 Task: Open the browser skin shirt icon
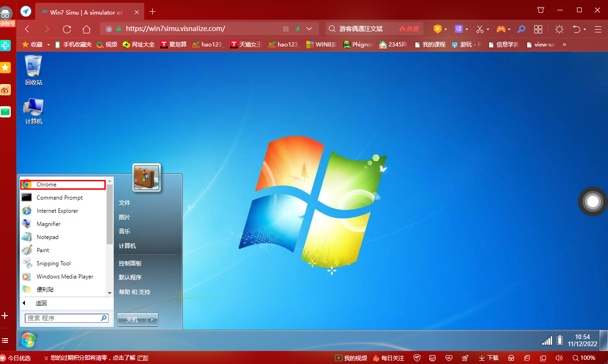[541, 10]
